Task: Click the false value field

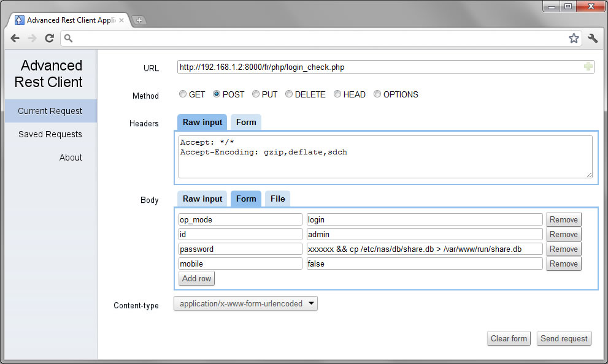Action: (x=425, y=264)
